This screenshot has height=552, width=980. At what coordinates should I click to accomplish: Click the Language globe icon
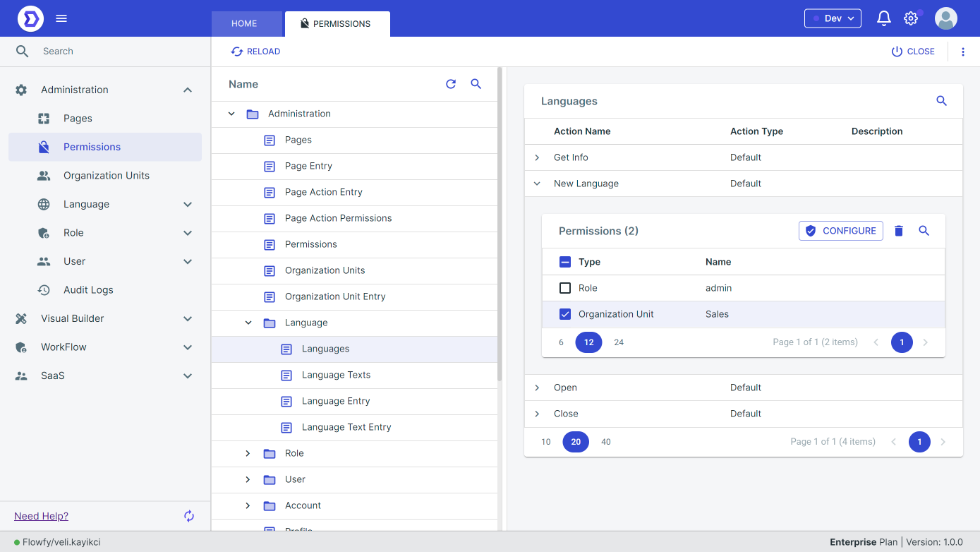point(44,204)
